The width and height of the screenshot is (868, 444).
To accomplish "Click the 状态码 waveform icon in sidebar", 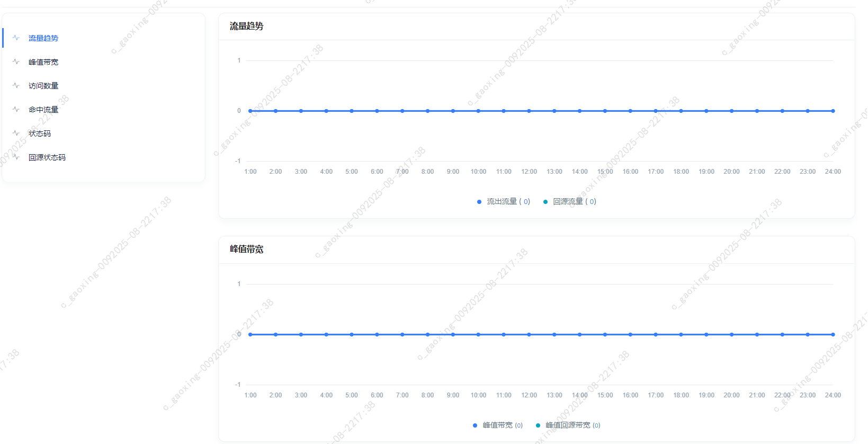I will tap(16, 133).
